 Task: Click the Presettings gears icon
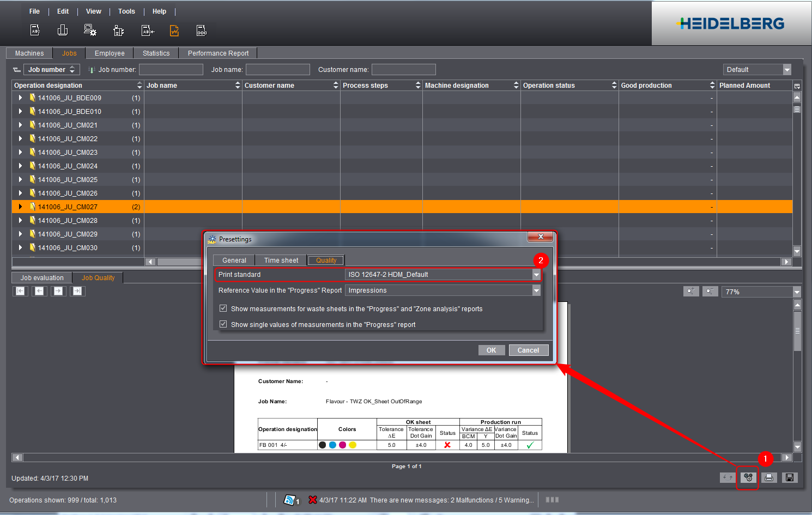pos(748,478)
